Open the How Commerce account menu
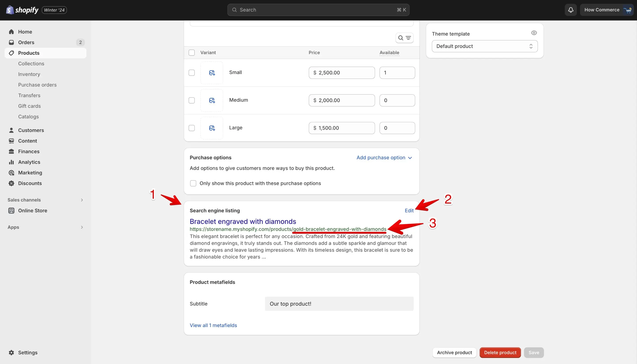 click(607, 10)
